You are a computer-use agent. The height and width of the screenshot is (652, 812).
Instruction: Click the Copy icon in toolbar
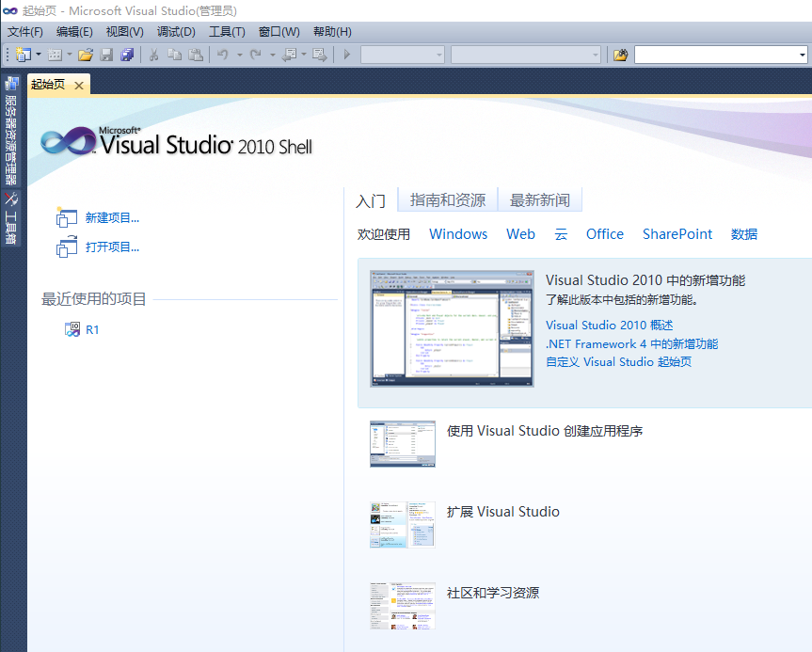tap(174, 55)
